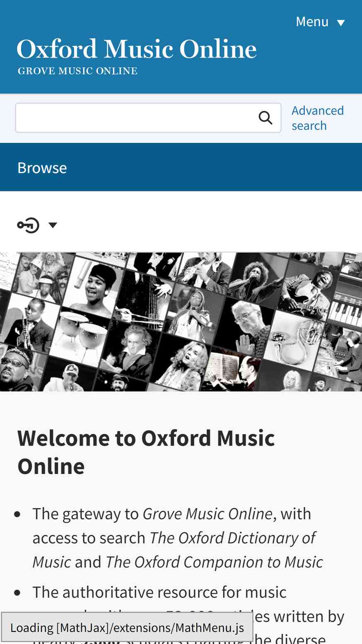Click the Grove Music Online subtitle
The image size is (362, 644).
pos(77,71)
